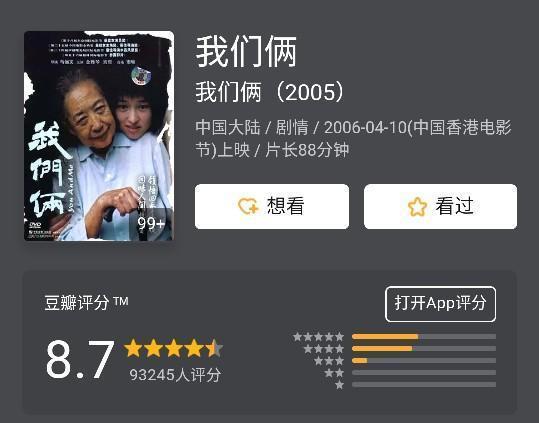Click the heart-plus icon on 想看
This screenshot has width=539, height=423.
click(248, 206)
